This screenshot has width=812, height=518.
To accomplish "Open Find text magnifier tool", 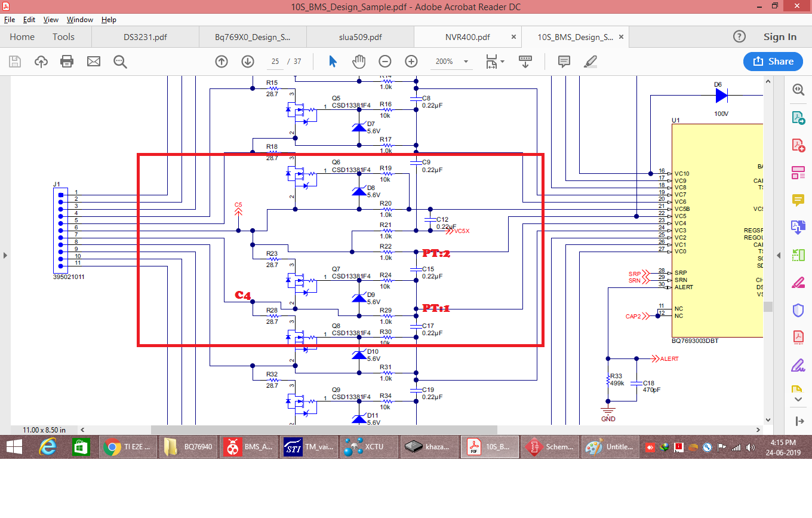I will click(x=120, y=61).
